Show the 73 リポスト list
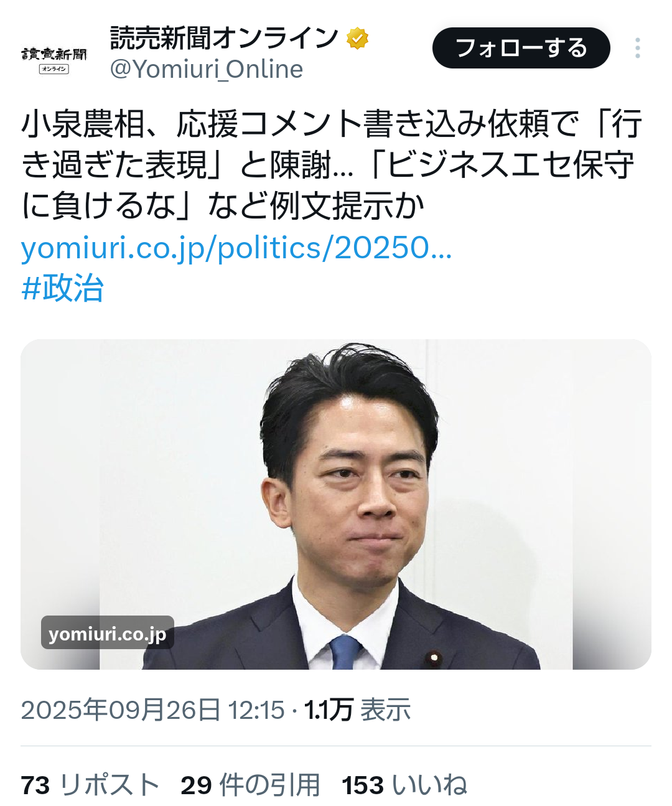 90,785
